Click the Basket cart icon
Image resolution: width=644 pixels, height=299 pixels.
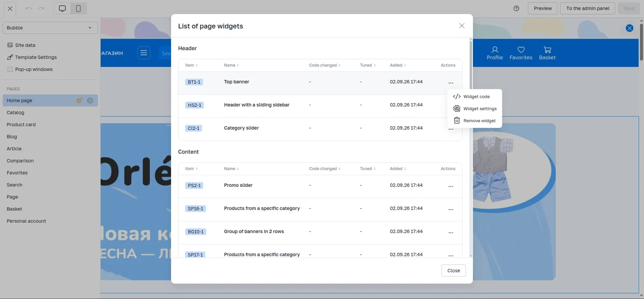547,49
